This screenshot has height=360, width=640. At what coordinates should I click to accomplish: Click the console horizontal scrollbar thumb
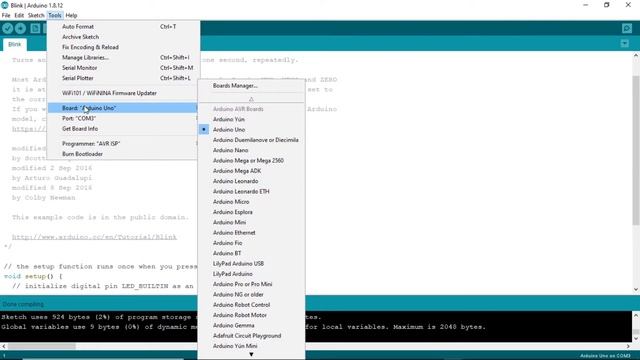pyautogui.click(x=42, y=346)
